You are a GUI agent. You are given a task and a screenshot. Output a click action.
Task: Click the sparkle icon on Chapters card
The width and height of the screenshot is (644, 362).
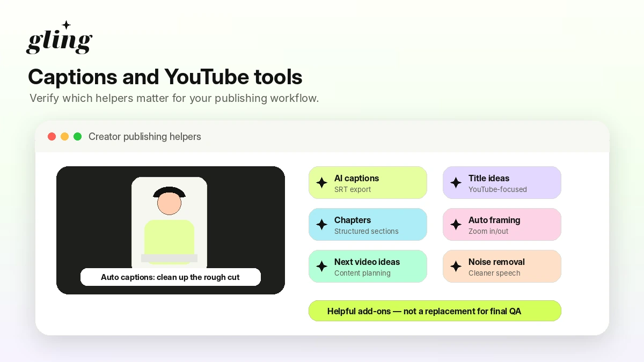click(321, 225)
